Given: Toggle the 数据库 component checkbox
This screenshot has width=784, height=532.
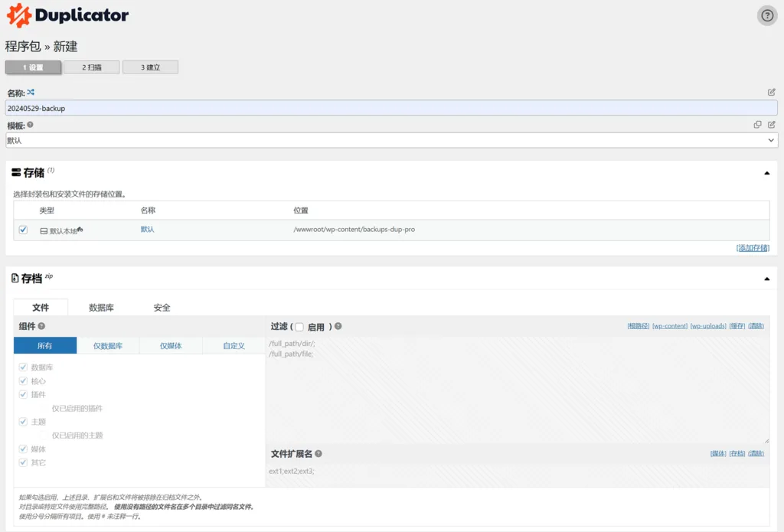Looking at the screenshot, I should point(23,367).
